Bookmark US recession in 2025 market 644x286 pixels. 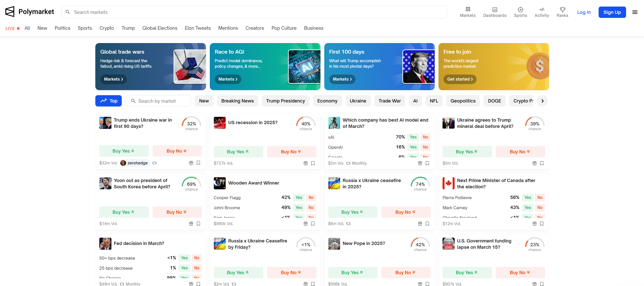pyautogui.click(x=313, y=163)
